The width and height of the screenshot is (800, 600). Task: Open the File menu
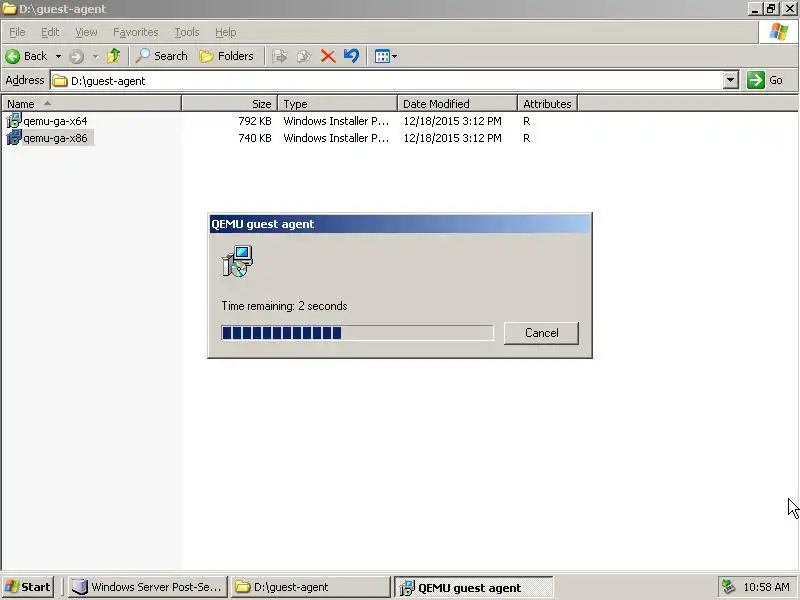(17, 32)
